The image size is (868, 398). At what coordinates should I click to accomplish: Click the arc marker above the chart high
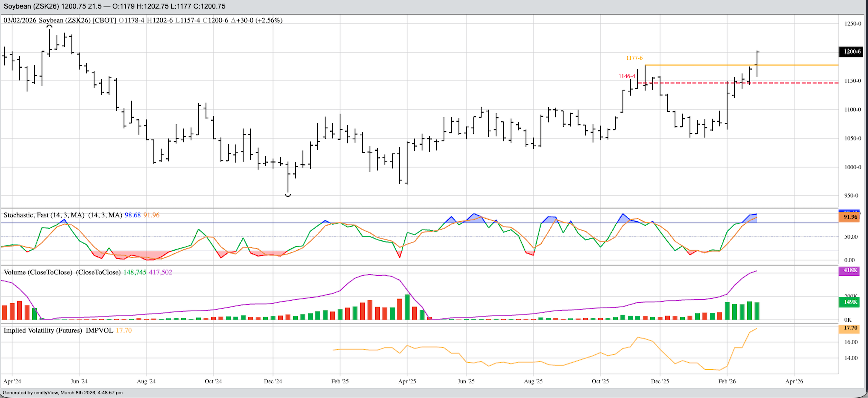(x=49, y=26)
